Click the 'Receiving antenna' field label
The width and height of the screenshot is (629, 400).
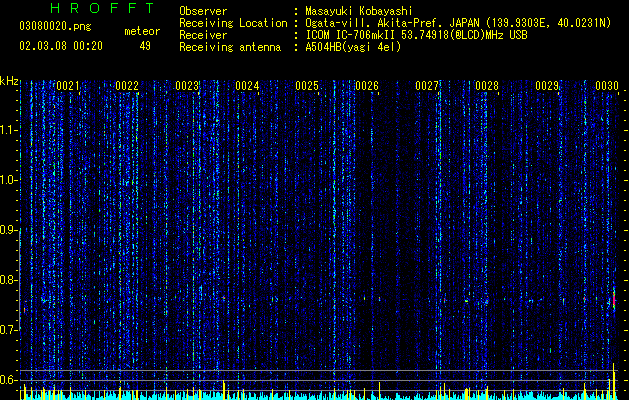point(230,47)
